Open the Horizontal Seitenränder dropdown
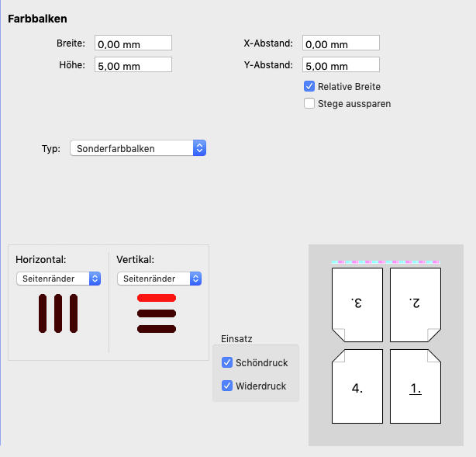 click(x=59, y=279)
